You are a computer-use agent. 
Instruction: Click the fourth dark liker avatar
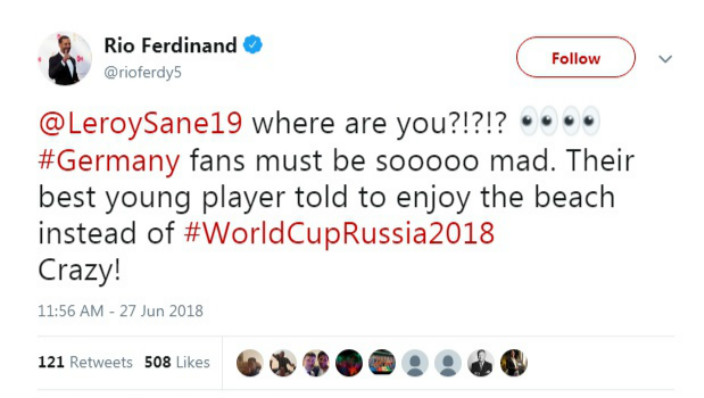[x=349, y=363]
